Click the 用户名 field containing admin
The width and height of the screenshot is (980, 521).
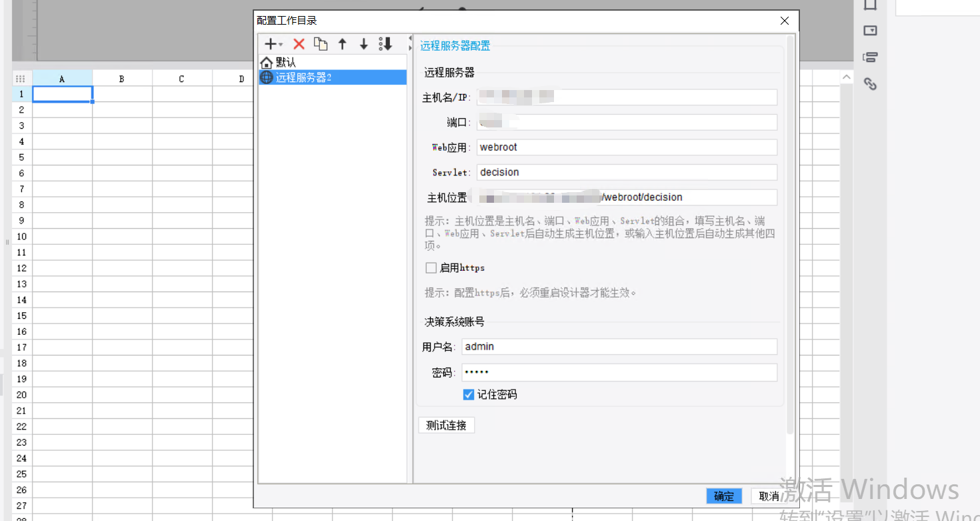(619, 347)
